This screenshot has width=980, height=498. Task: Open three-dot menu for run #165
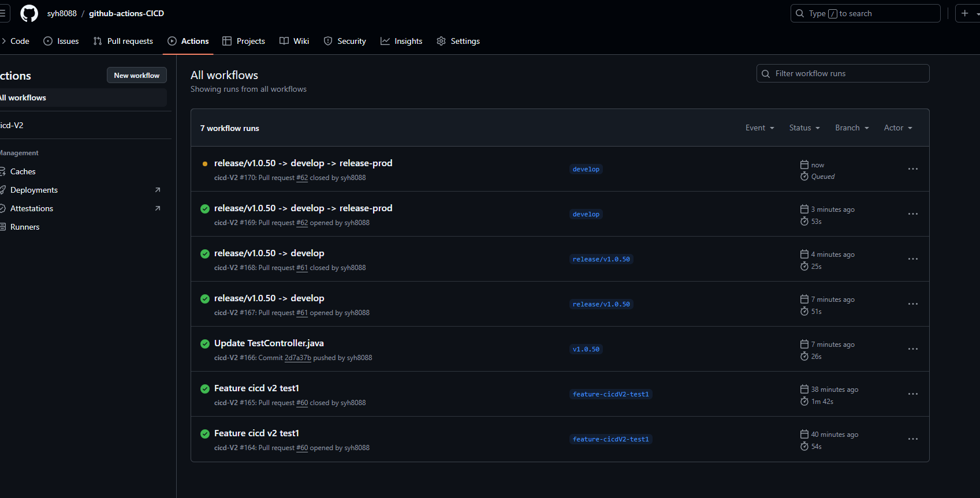(x=913, y=394)
